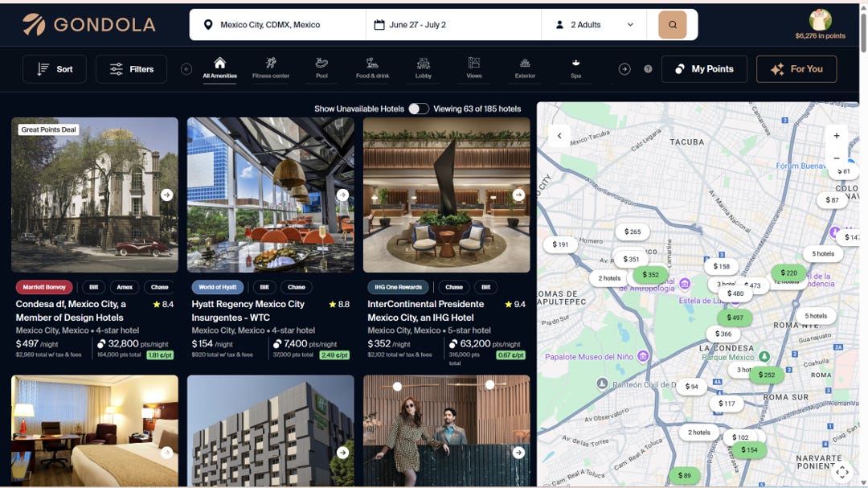Click the $6,276 in points balance
Viewport: 868px width, 488px height.
pos(820,36)
